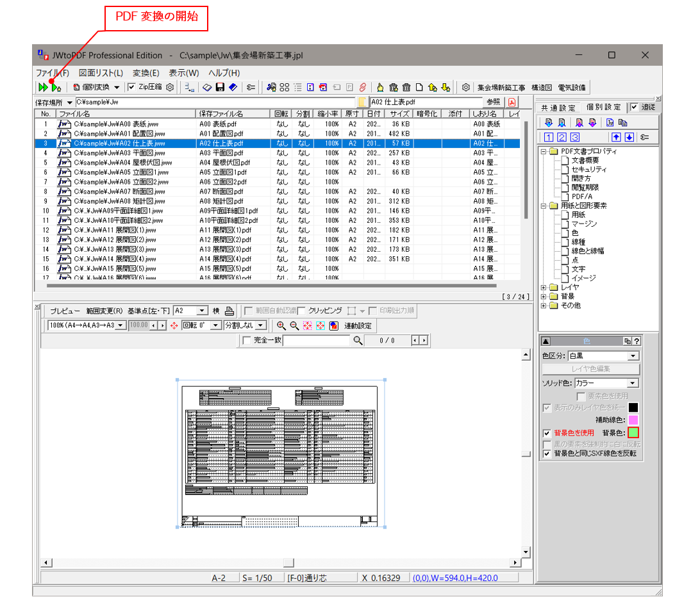700x613 pixels.
Task: Disable the 背景色を使用 checkbox
Action: pos(547,432)
